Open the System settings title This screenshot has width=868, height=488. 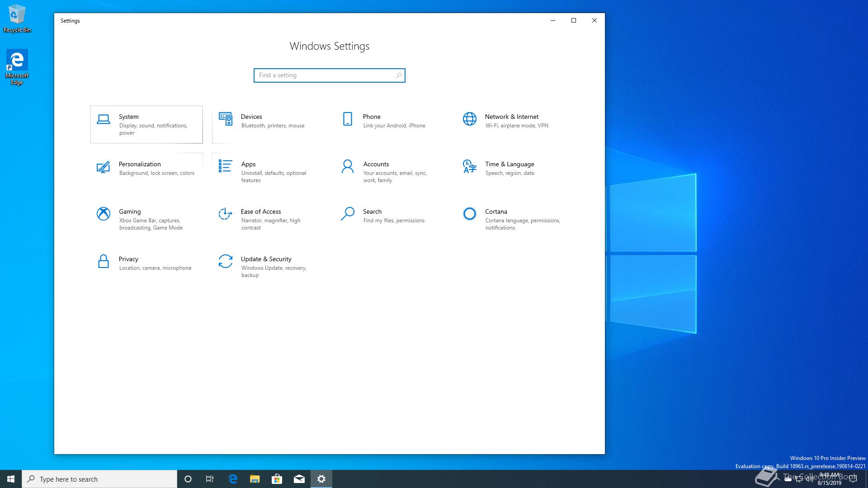coord(129,117)
